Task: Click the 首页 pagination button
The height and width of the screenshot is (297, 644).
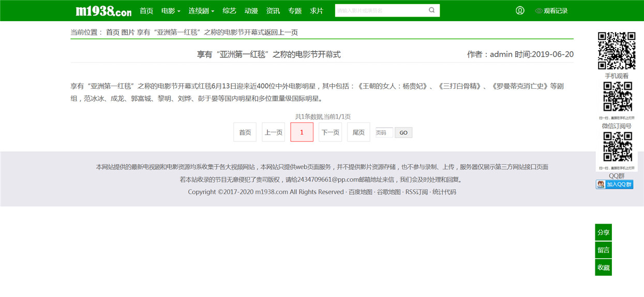Action: pyautogui.click(x=245, y=132)
